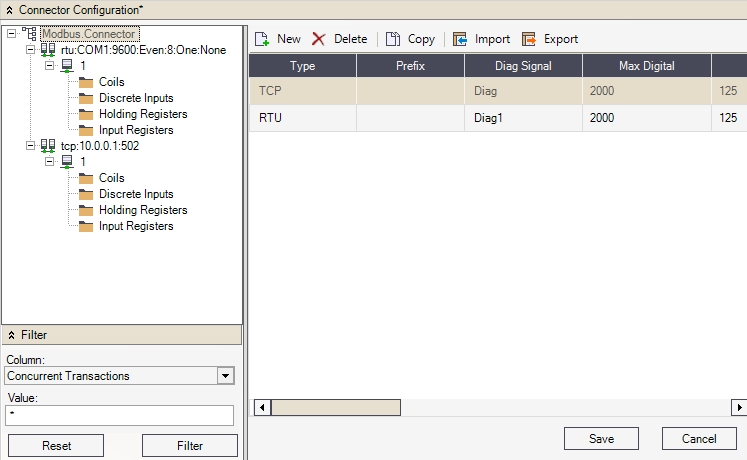Image resolution: width=747 pixels, height=460 pixels.
Task: Collapse the Connector Configuration header
Action: [9, 9]
